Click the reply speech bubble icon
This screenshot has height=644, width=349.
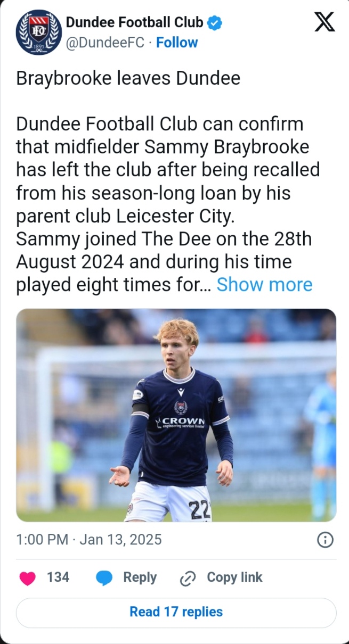tap(104, 577)
